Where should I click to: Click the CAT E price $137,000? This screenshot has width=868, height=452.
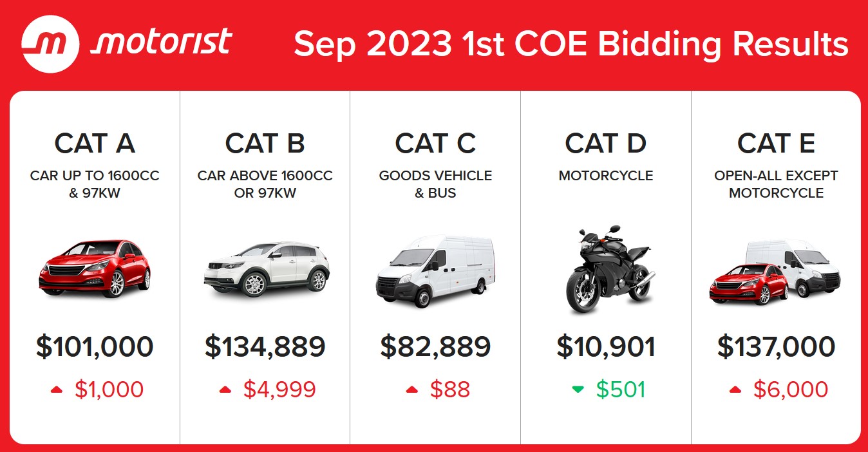[x=776, y=346]
